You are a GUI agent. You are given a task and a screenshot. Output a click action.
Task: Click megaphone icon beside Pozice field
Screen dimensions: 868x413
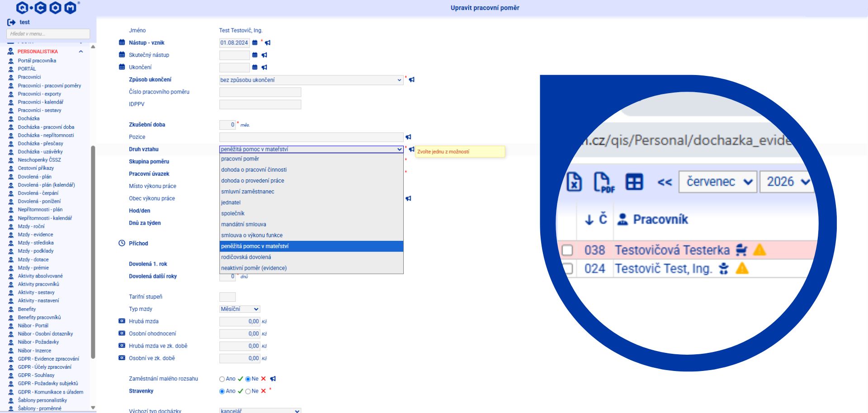click(x=408, y=137)
